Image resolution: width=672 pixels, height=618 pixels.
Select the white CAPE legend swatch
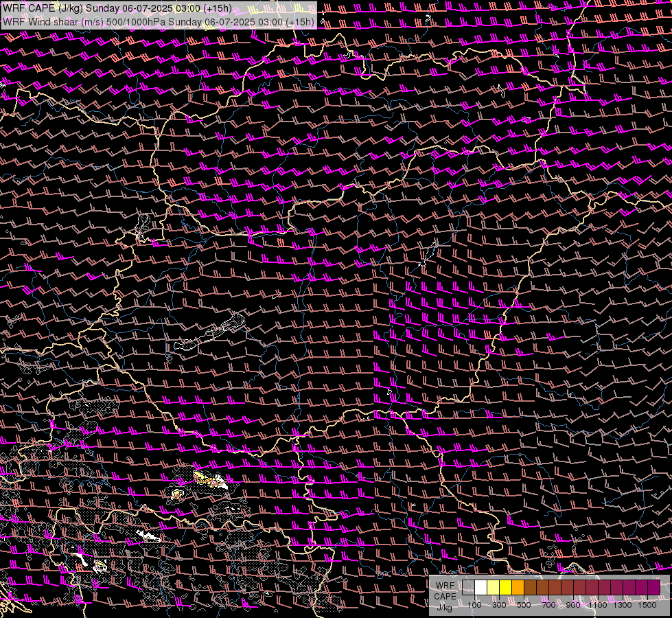[481, 588]
